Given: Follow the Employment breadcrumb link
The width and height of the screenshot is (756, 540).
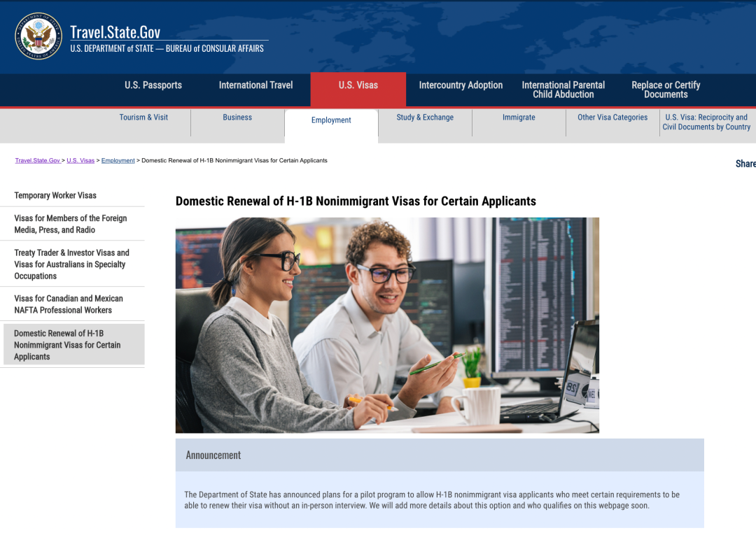Looking at the screenshot, I should pyautogui.click(x=118, y=160).
